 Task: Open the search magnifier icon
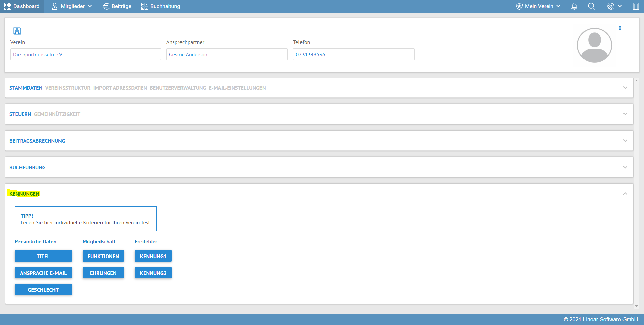coord(592,6)
